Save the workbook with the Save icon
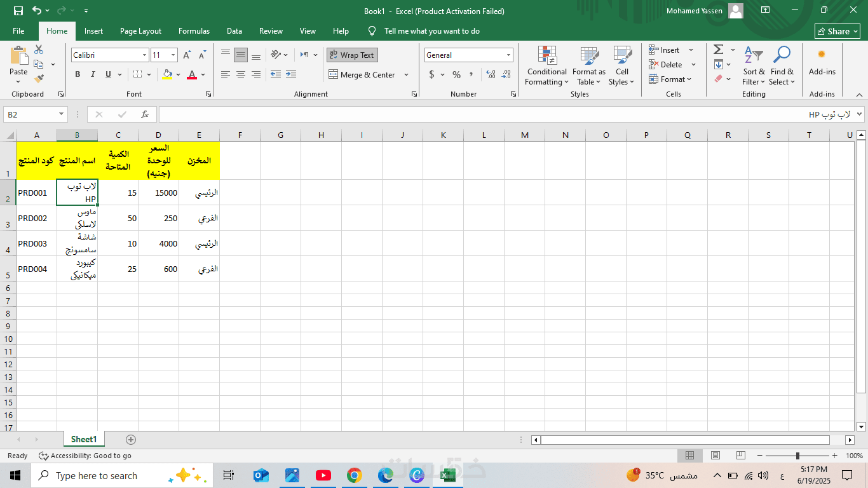 pyautogui.click(x=18, y=11)
